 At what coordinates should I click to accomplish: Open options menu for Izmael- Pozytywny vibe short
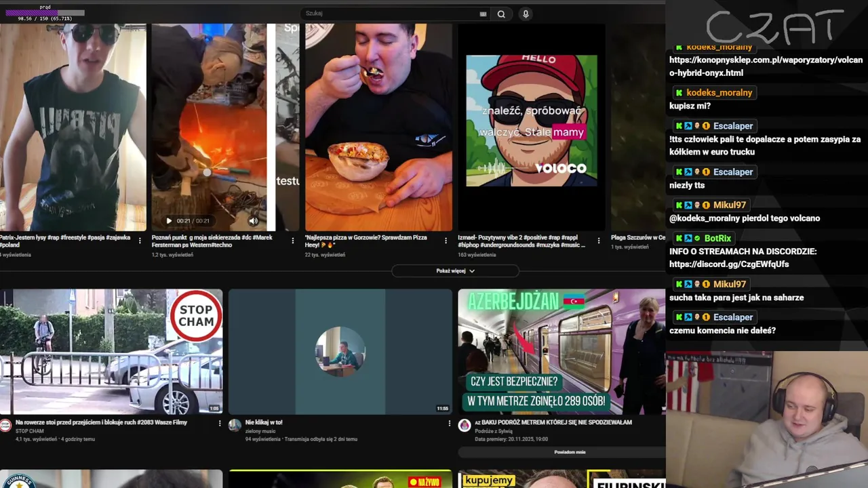coord(599,241)
